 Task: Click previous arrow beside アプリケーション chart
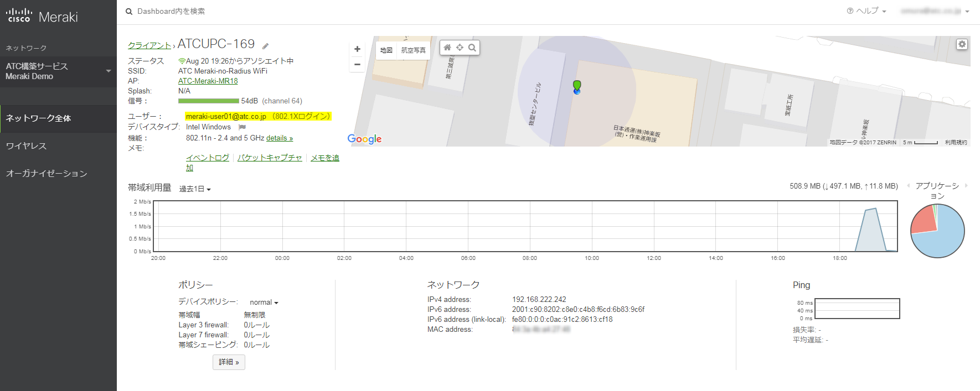coord(908,186)
